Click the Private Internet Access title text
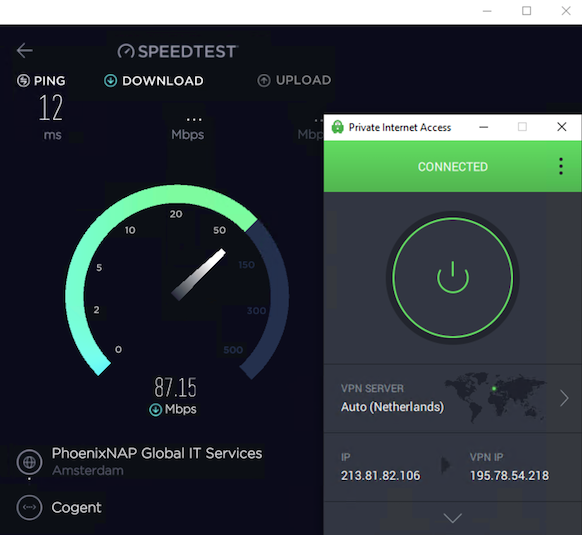Image resolution: width=582 pixels, height=535 pixels. click(400, 127)
